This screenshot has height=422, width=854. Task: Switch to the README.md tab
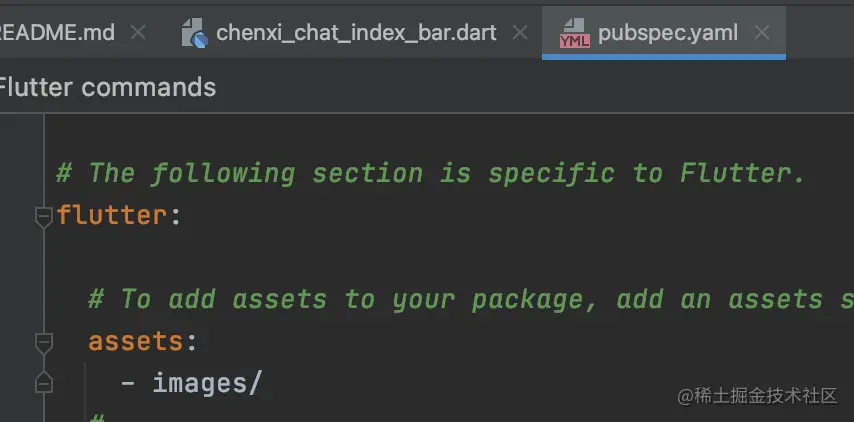[x=58, y=33]
